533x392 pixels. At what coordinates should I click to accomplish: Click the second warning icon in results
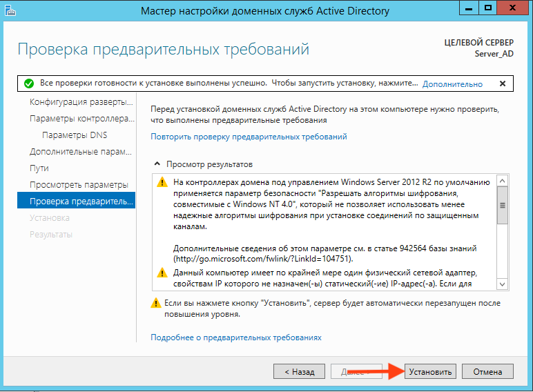(x=162, y=274)
